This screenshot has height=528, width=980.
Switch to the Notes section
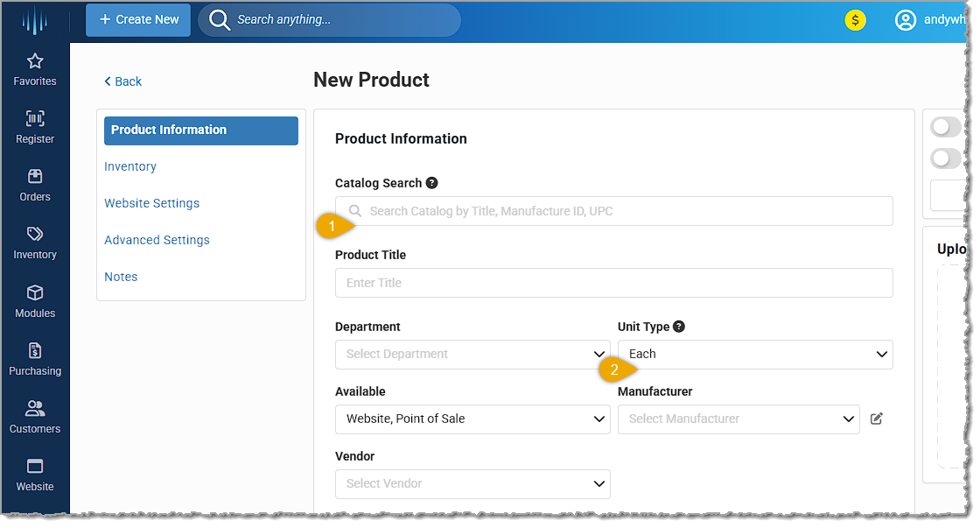(x=121, y=278)
